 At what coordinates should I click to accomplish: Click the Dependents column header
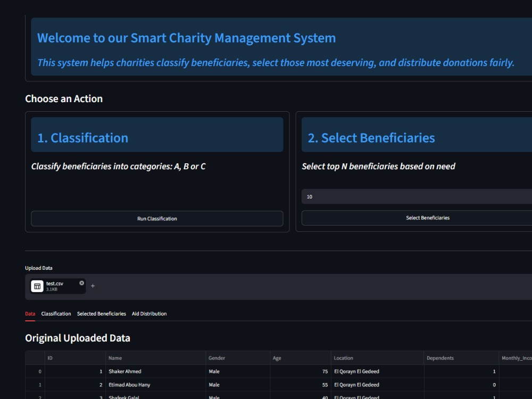click(461, 358)
